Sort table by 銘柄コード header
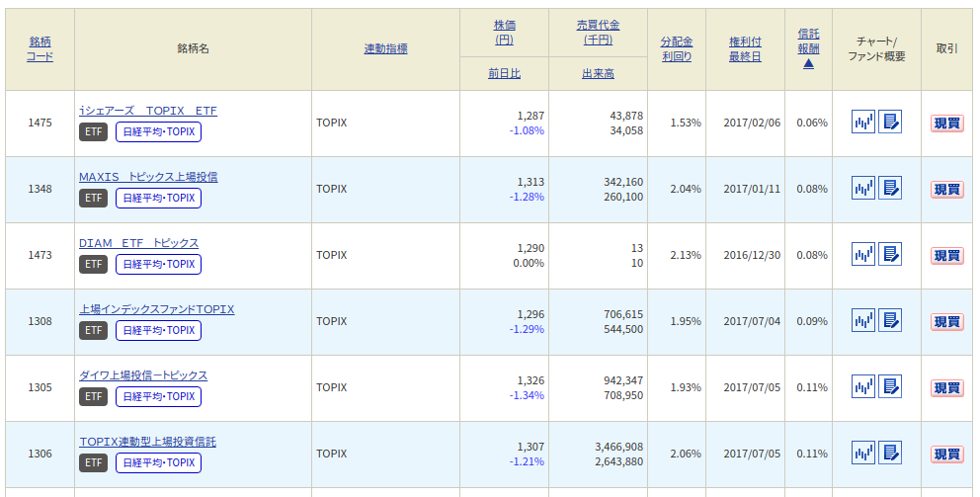The width and height of the screenshot is (980, 497). (x=40, y=48)
